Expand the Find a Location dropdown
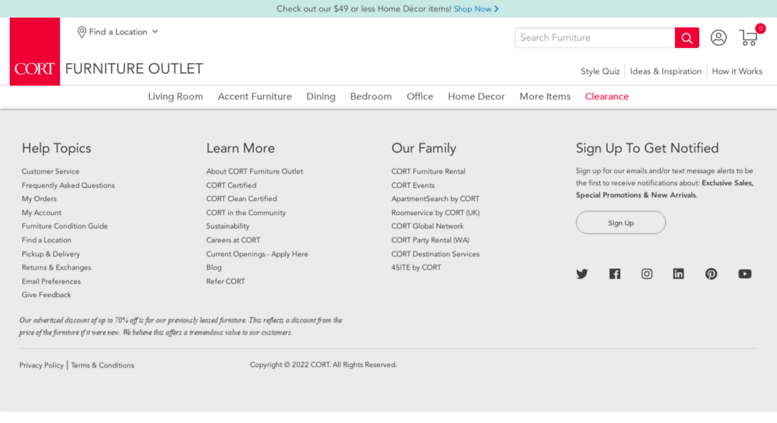Image resolution: width=777 pixels, height=423 pixels. tap(118, 32)
